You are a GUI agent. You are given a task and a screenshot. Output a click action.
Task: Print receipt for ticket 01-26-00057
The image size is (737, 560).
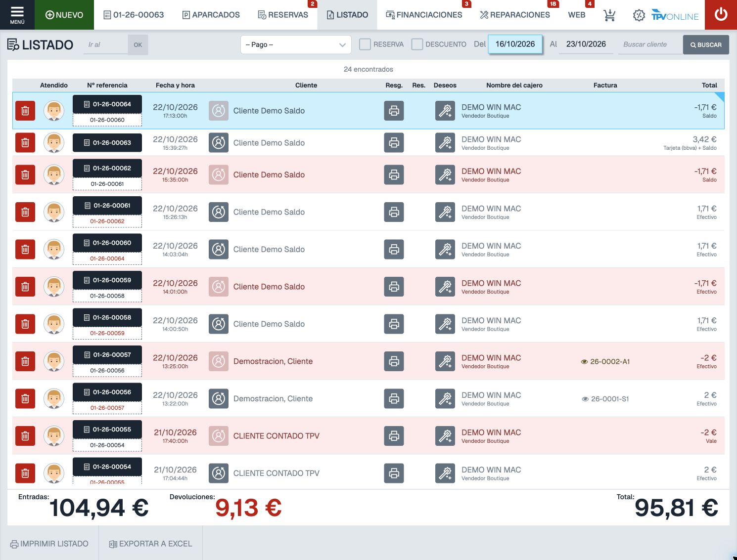click(394, 361)
